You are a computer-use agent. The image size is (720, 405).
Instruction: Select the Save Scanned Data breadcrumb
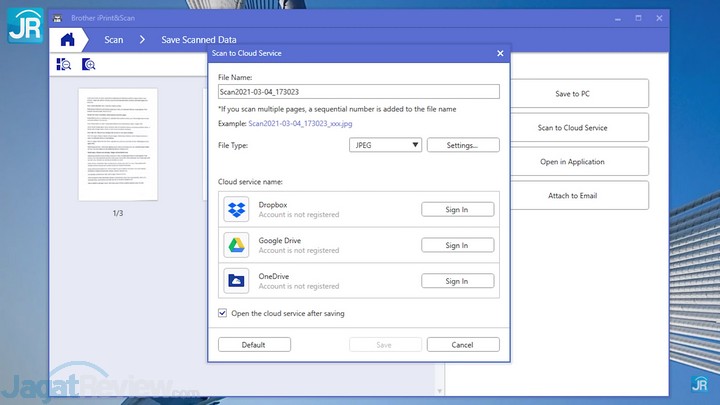tap(199, 40)
